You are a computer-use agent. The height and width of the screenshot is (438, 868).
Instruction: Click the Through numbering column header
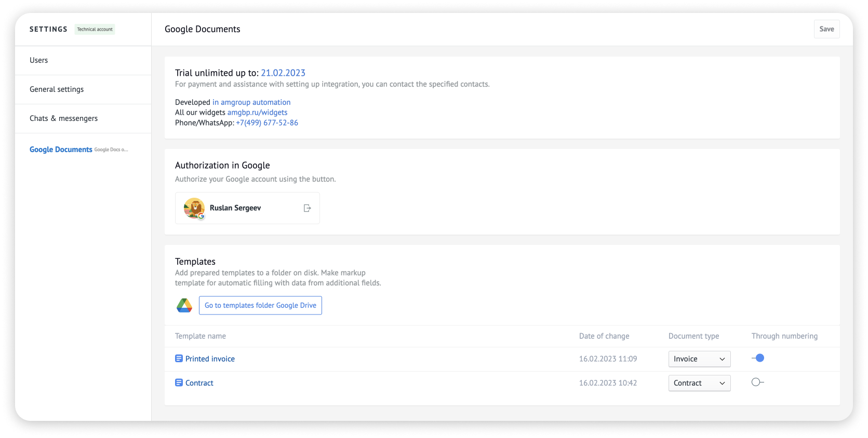[x=784, y=336]
